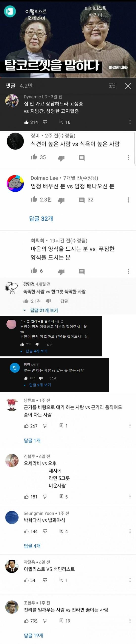Open more options on 곽철용 comment
Image resolution: width=136 pixels, height=644 pixels.
point(130,580)
